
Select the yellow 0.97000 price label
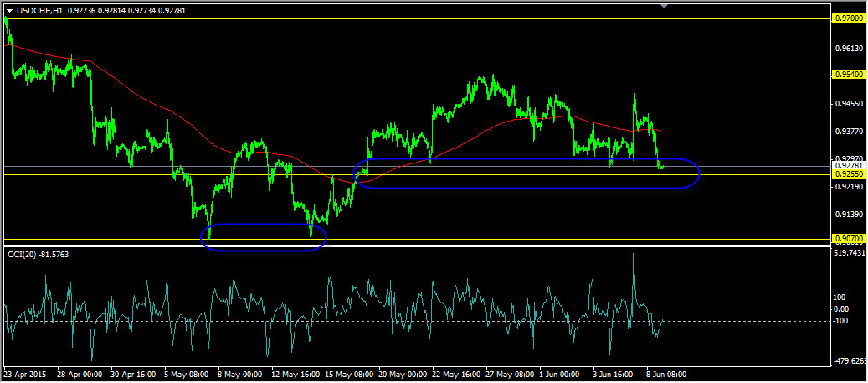pos(849,18)
